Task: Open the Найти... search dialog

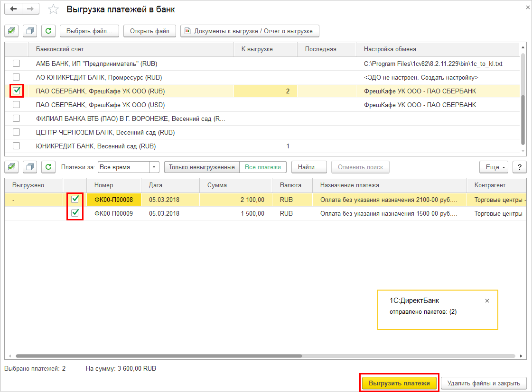Action: tap(309, 167)
